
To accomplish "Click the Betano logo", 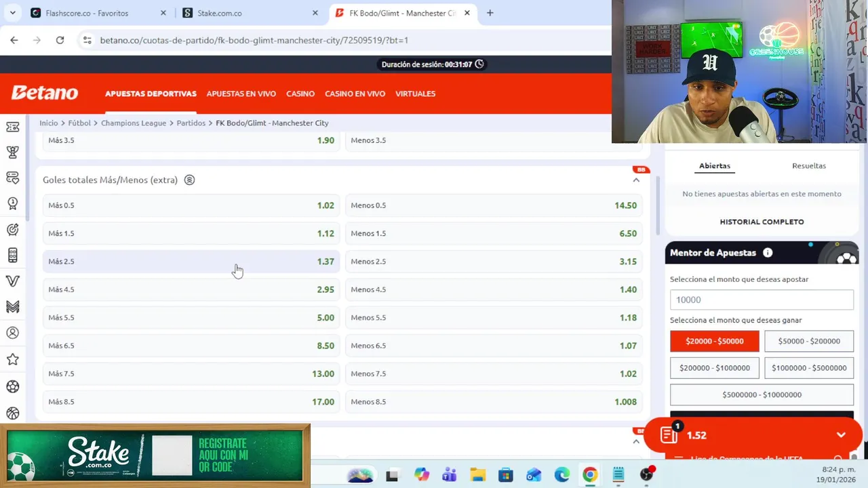I will coord(45,94).
